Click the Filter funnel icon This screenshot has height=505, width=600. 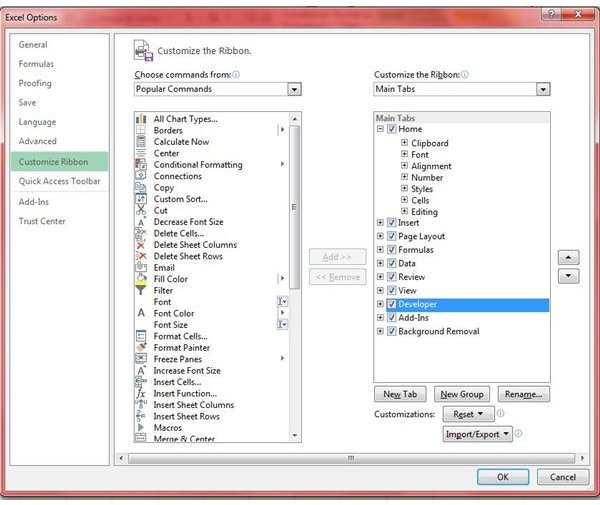click(x=141, y=290)
